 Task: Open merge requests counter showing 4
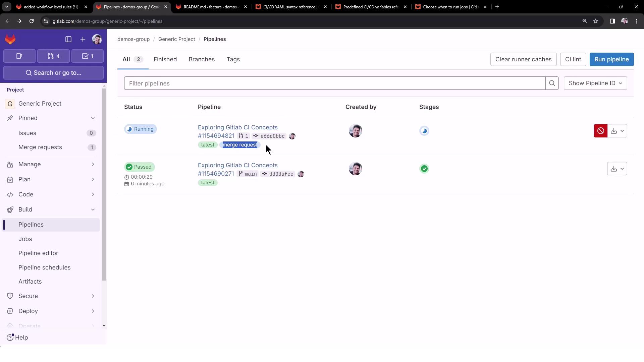[53, 56]
